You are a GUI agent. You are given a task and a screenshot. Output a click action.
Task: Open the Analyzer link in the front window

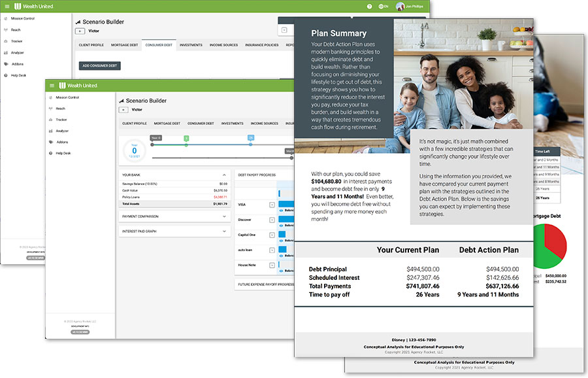point(62,131)
